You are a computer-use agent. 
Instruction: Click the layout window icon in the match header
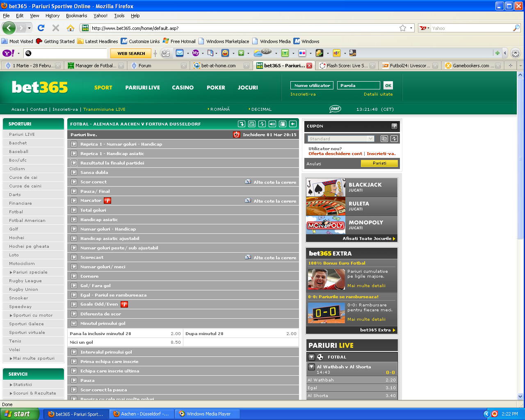283,124
